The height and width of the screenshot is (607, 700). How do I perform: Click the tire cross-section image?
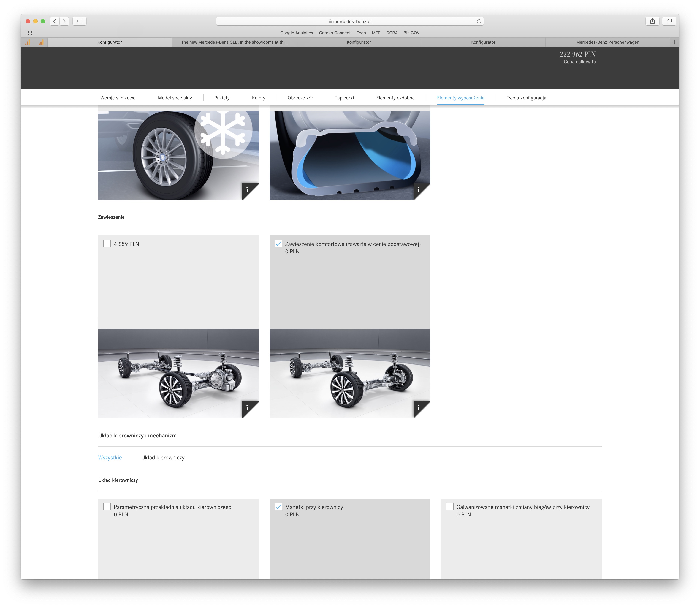(350, 155)
